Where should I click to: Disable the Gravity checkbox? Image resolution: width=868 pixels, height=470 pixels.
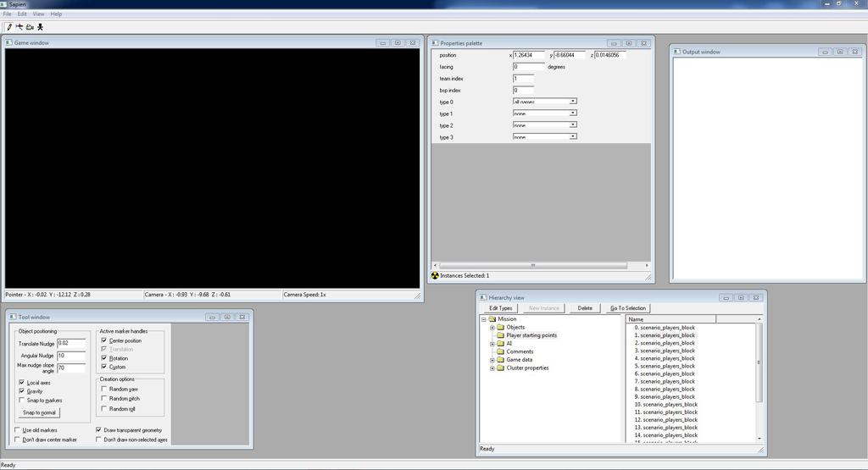tap(22, 391)
